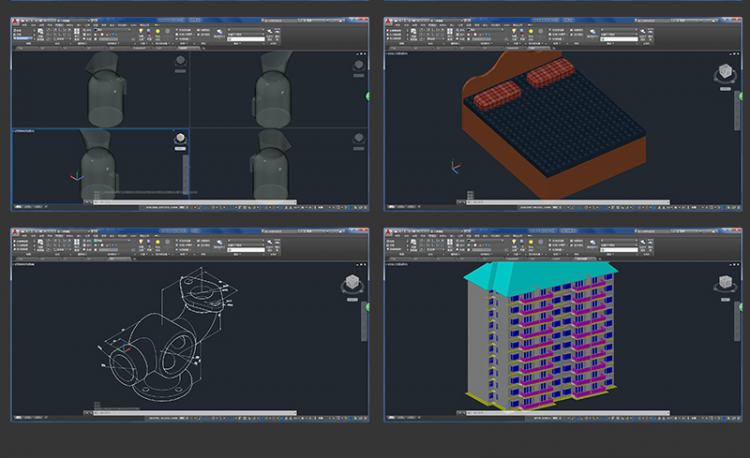
Task: Click the yellow sun icon in the apartment building window ribbon
Action: 531,241
